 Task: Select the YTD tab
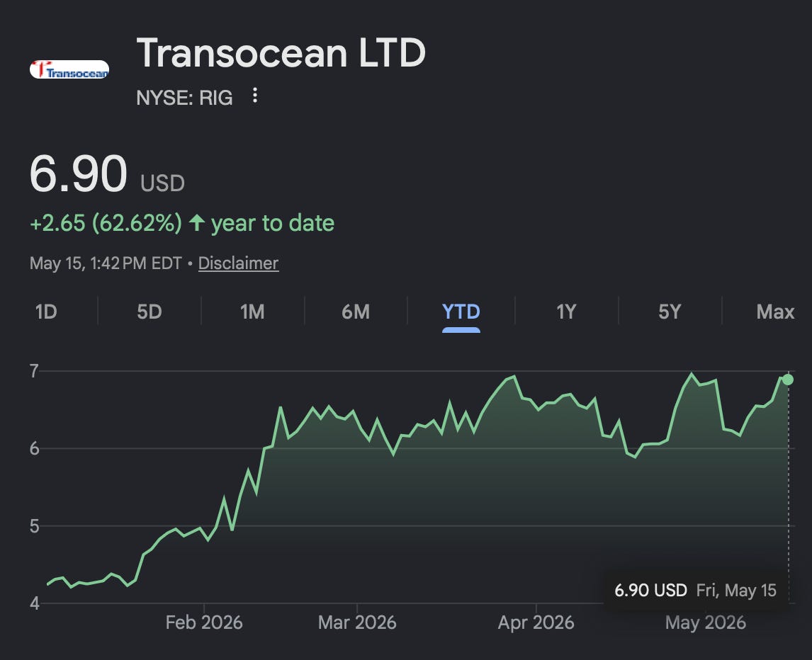(461, 312)
